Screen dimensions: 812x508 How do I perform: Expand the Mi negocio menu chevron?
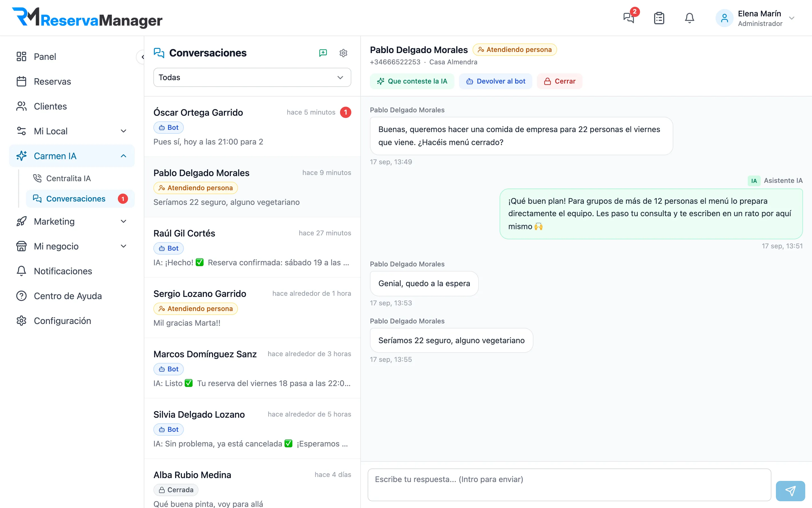[x=123, y=246]
